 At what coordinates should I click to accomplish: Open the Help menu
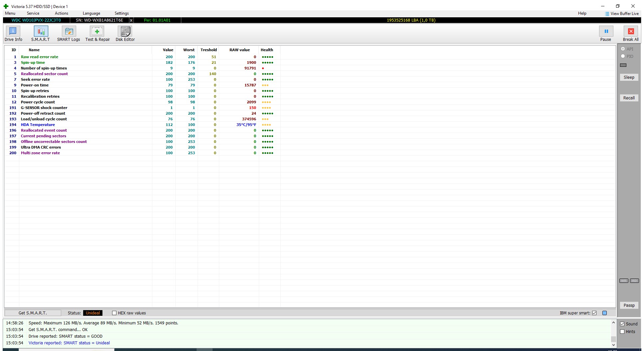[582, 13]
